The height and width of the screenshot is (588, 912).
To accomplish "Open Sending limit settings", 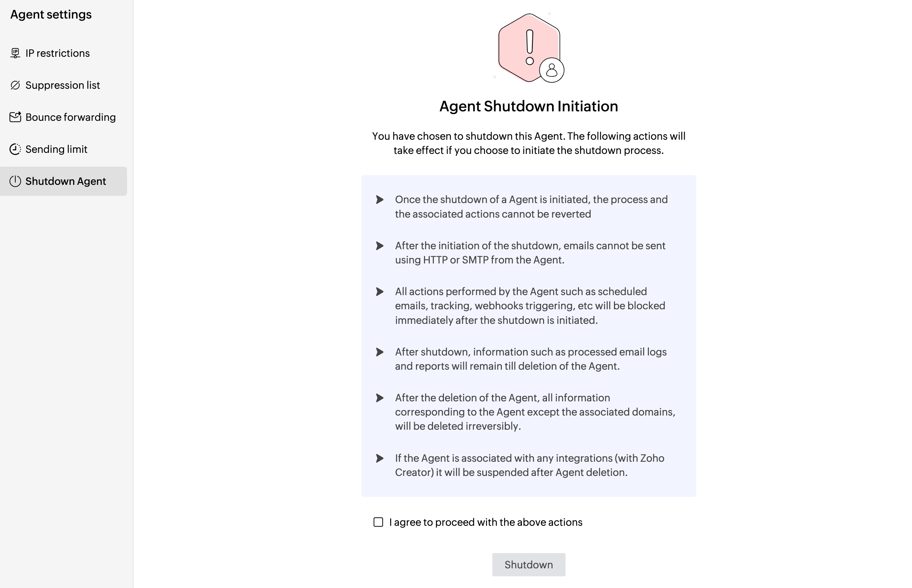I will point(56,149).
